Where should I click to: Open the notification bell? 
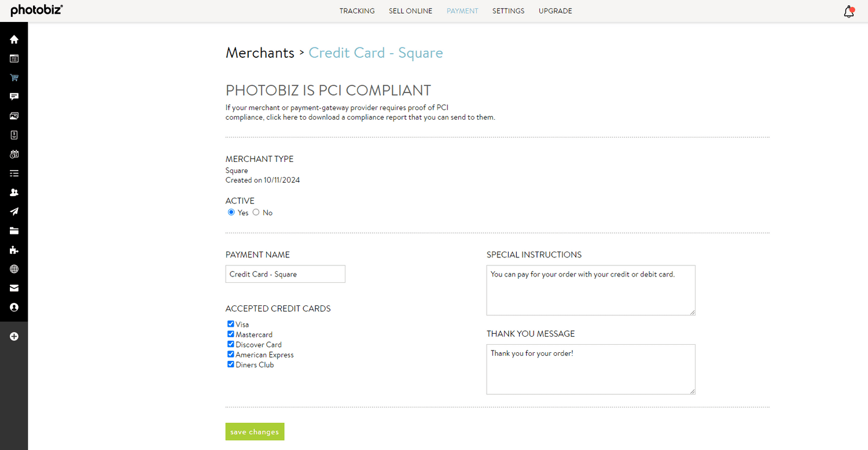point(848,11)
